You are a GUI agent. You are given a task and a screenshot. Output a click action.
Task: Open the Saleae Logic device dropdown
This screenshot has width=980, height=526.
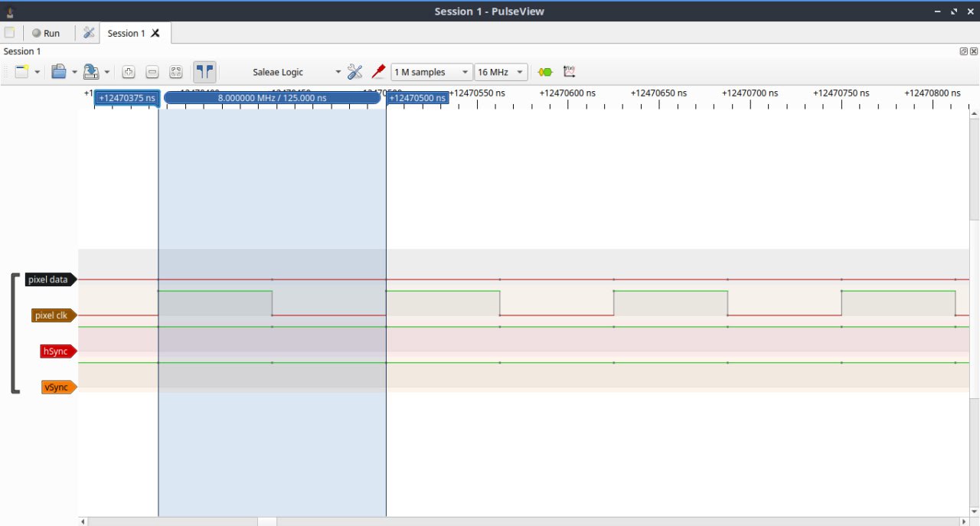tap(296, 72)
